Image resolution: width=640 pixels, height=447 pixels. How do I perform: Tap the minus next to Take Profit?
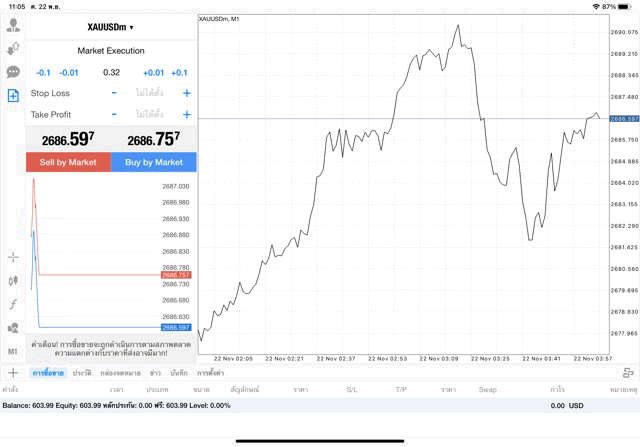click(x=114, y=115)
